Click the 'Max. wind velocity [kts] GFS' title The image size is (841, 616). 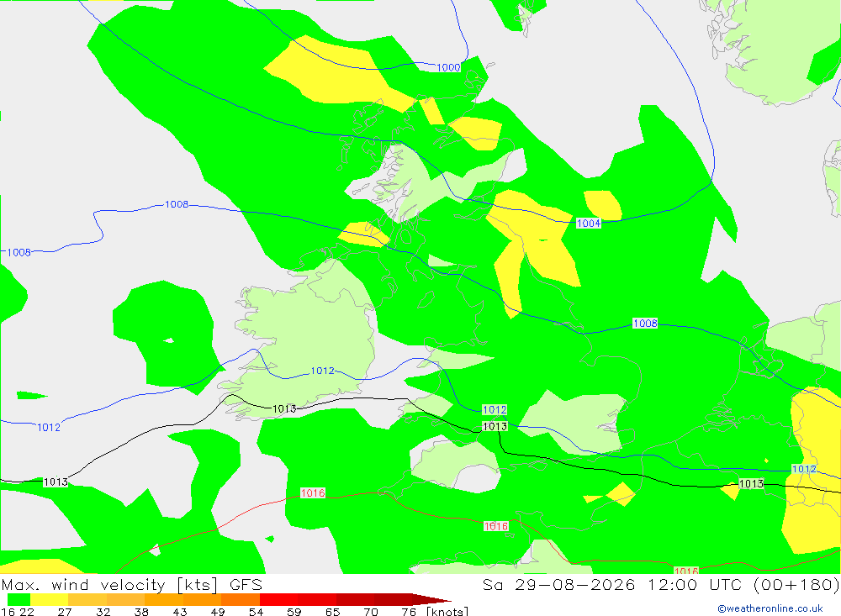click(x=132, y=584)
